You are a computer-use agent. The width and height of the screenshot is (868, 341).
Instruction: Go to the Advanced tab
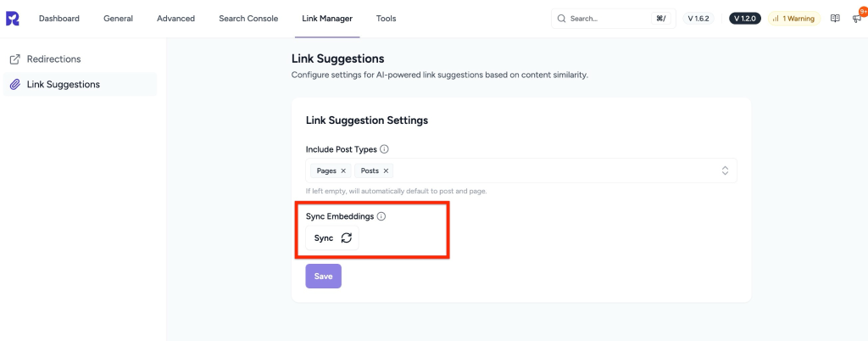[x=175, y=19]
